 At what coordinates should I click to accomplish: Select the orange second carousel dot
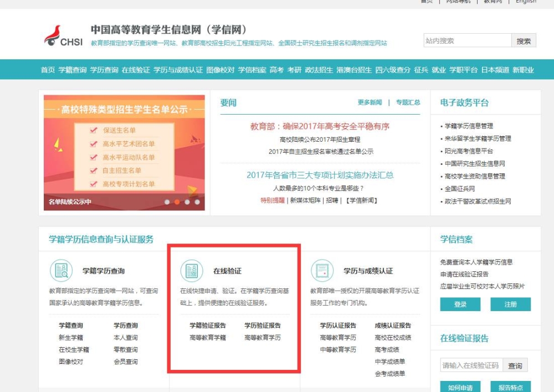click(177, 202)
